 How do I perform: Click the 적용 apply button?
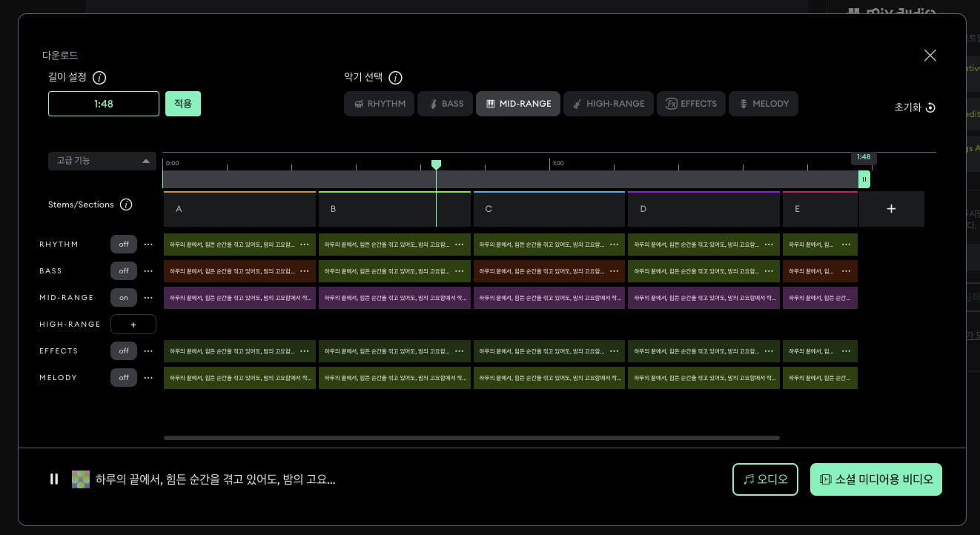click(183, 104)
